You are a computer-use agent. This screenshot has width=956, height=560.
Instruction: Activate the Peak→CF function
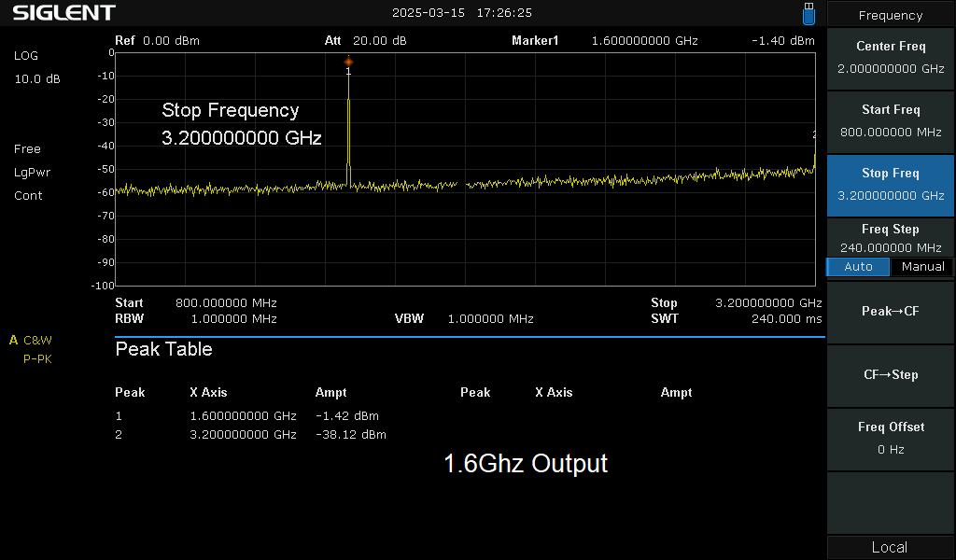pyautogui.click(x=890, y=312)
